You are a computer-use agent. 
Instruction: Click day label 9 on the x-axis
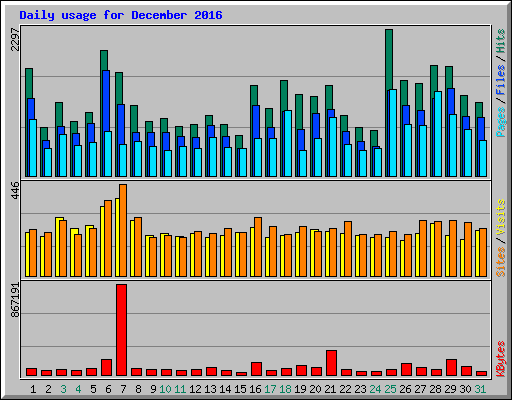153,389
